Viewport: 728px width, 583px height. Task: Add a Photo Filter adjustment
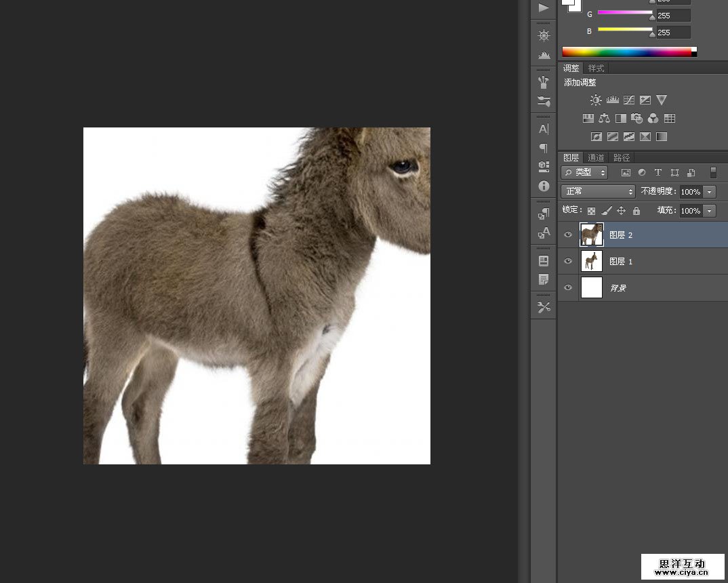[x=636, y=118]
